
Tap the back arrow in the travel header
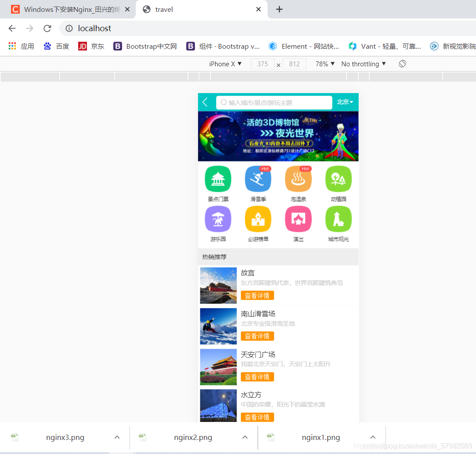click(205, 102)
